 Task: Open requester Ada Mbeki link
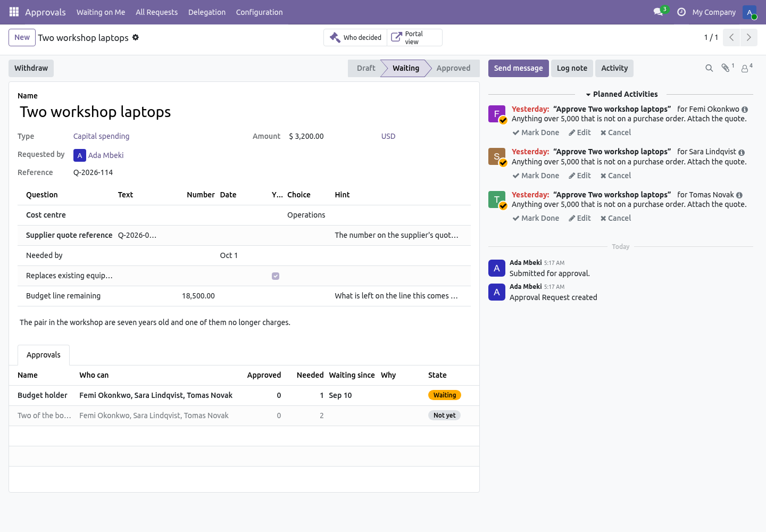(106, 155)
